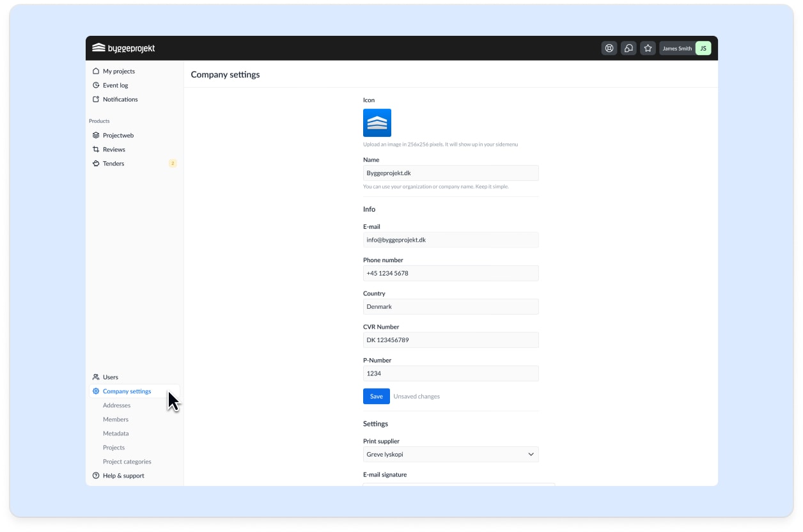This screenshot has width=803, height=532.
Task: Open Reviews in the sidebar
Action: coord(114,150)
